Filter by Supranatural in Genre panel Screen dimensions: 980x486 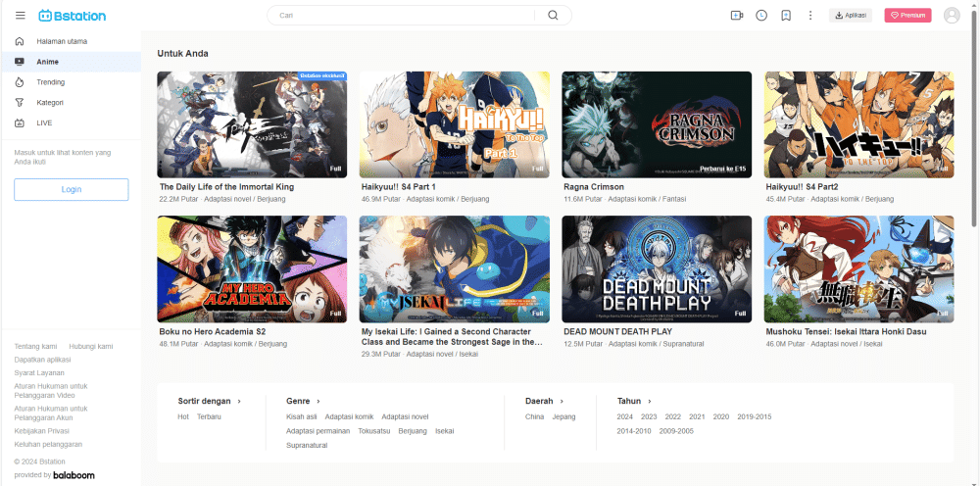(x=307, y=446)
